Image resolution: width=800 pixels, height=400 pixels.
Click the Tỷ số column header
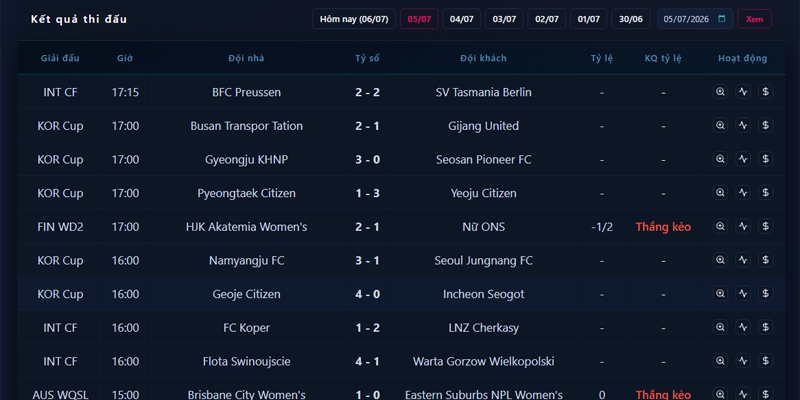coord(367,58)
